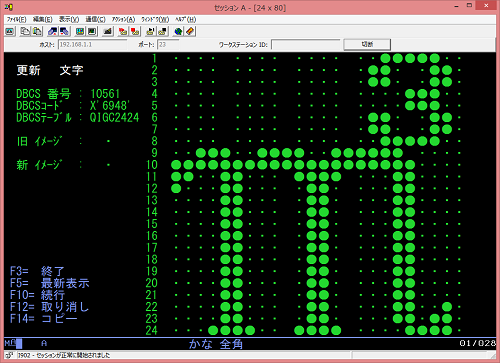500x363 pixels.
Task: Click the 切断 disconnect button
Action: tap(367, 44)
